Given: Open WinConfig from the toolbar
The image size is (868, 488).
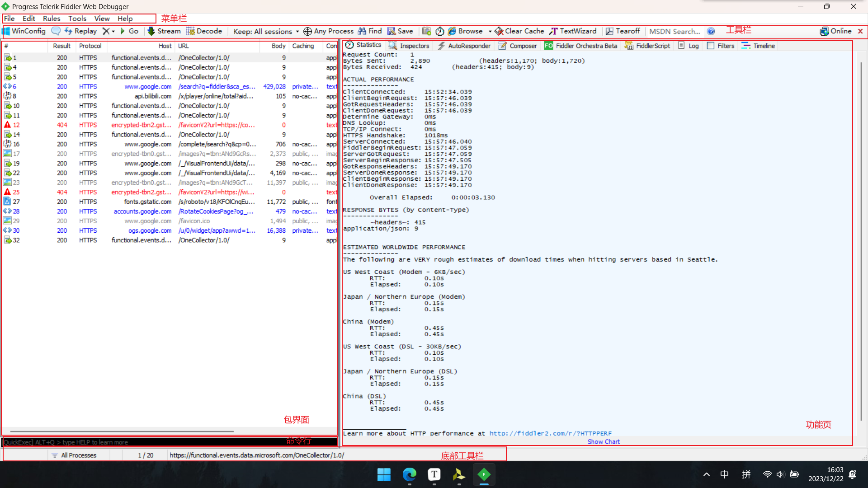Looking at the screenshot, I should (24, 31).
